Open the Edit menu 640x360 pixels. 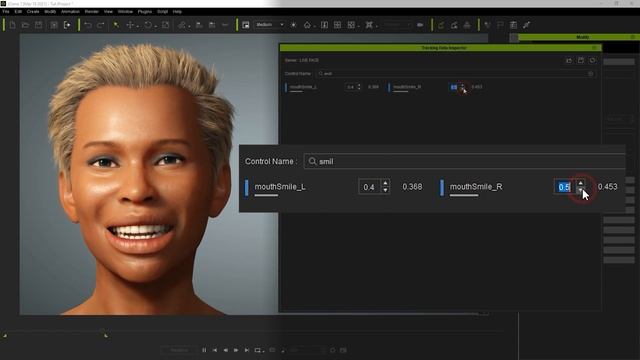pyautogui.click(x=18, y=12)
